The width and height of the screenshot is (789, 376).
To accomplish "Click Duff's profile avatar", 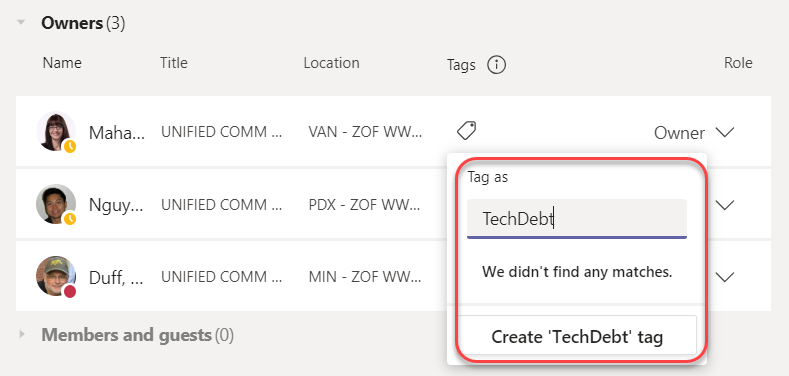I will click(56, 276).
